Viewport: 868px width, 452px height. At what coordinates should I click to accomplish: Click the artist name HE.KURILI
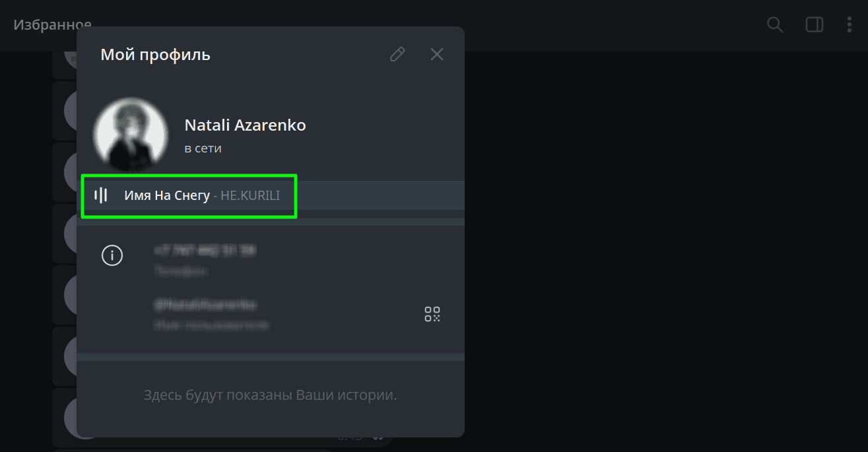click(250, 195)
